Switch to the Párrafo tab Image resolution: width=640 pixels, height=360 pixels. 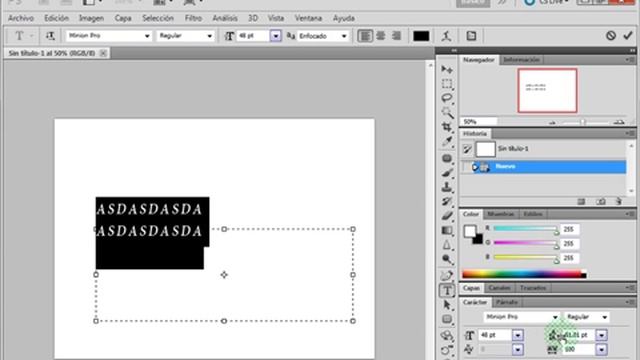click(507, 302)
